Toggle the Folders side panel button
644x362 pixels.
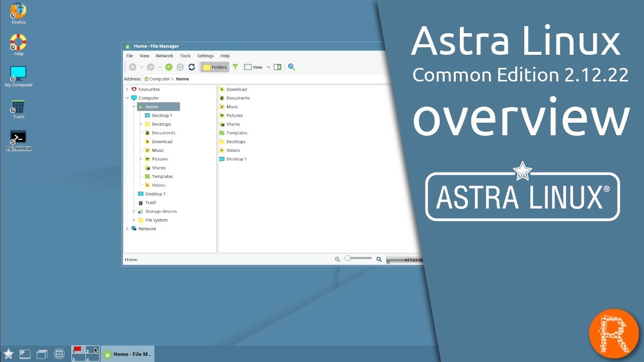coord(215,66)
